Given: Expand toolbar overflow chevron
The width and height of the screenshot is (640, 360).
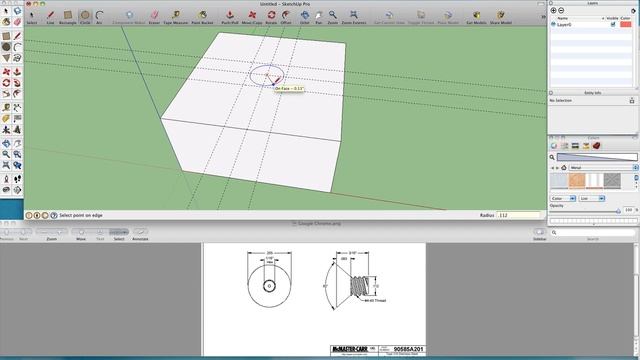Looking at the screenshot, I should 543,17.
